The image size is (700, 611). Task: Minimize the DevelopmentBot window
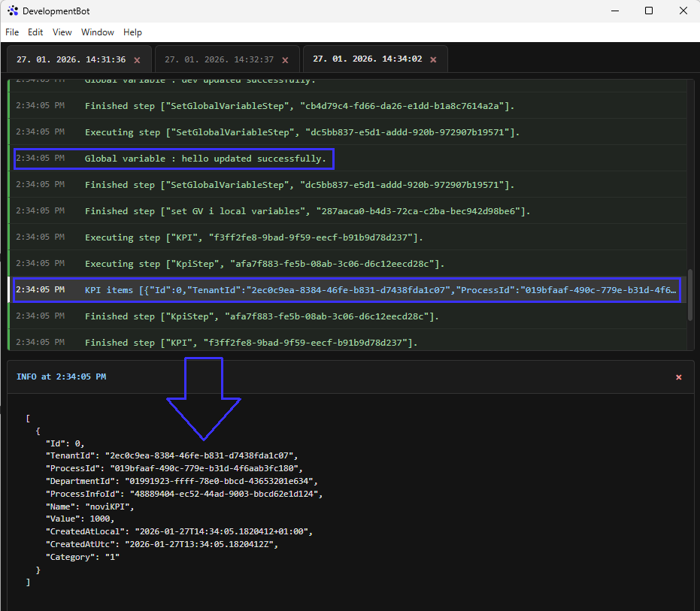pos(614,11)
